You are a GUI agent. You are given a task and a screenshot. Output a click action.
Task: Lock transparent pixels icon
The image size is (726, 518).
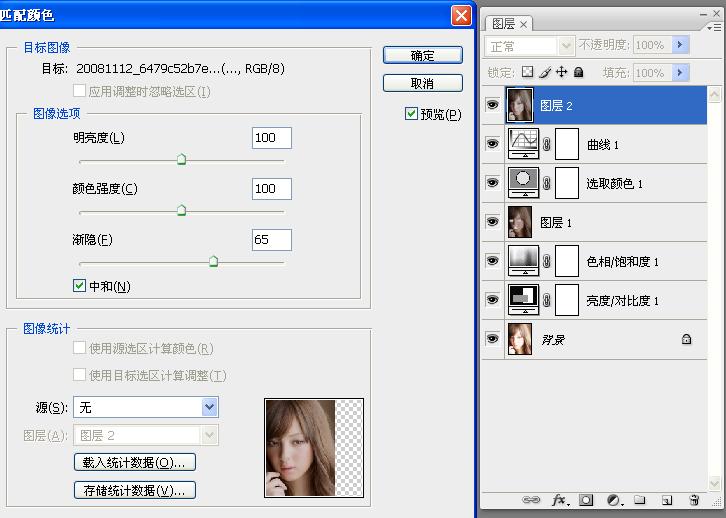point(527,72)
